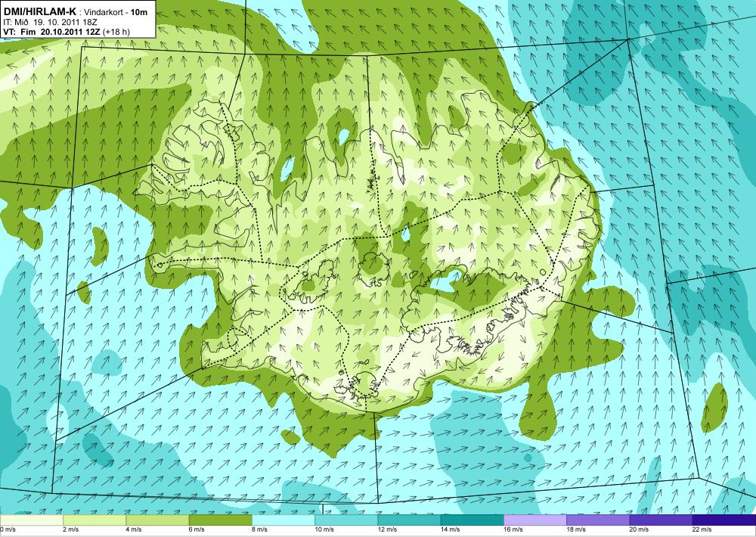Click the medium purple 18–20 m/s legend swatch
Screen dimensions: 756x537
[x=598, y=520]
